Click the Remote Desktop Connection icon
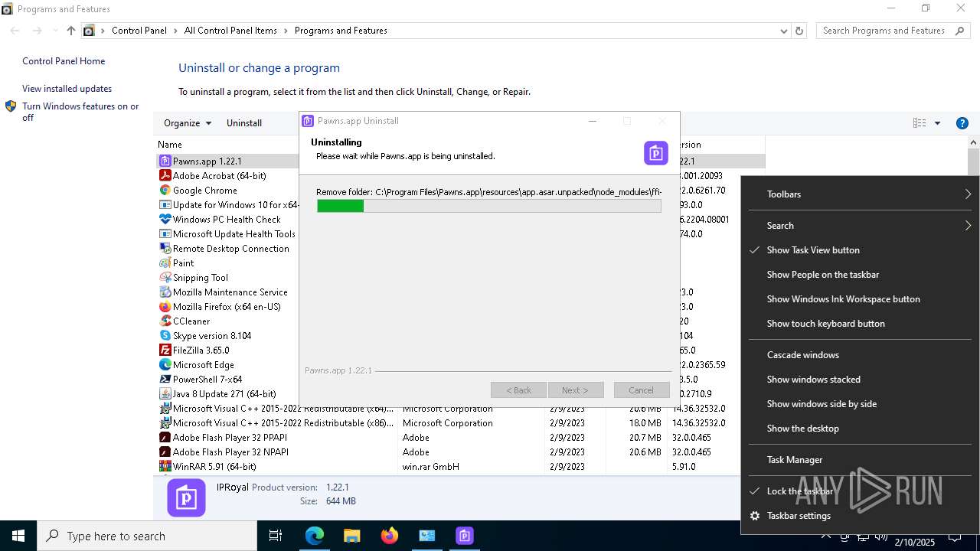 point(165,249)
